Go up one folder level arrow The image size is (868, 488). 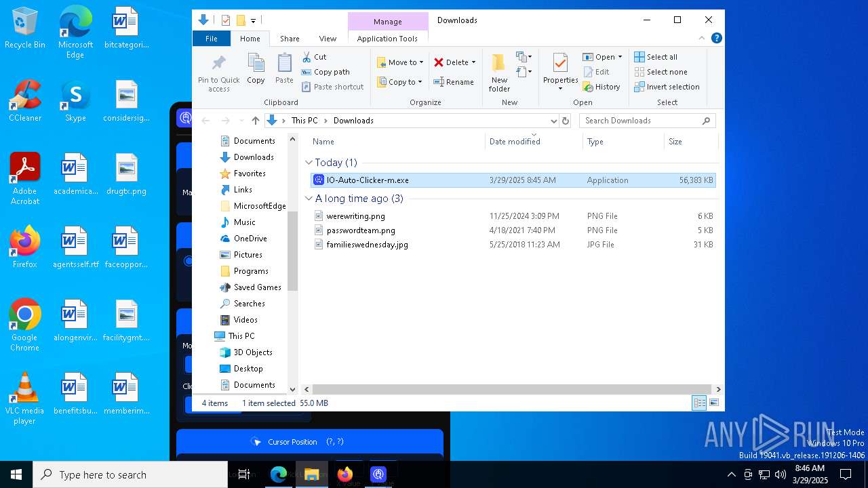point(255,121)
